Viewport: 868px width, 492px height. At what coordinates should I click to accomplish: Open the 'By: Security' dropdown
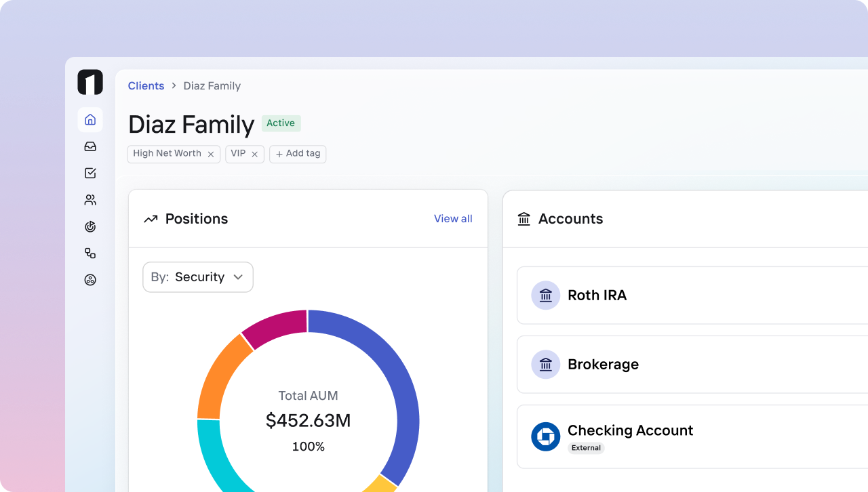(x=197, y=277)
